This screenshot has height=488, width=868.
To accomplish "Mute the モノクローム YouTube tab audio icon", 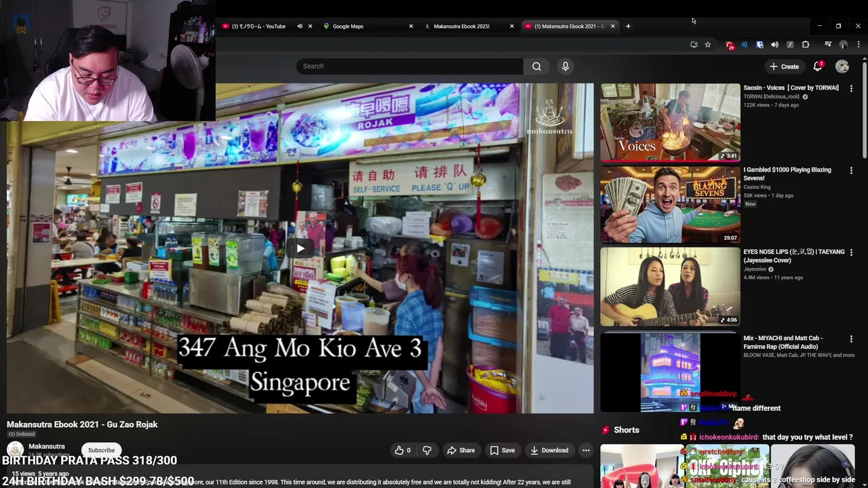I will [x=300, y=26].
